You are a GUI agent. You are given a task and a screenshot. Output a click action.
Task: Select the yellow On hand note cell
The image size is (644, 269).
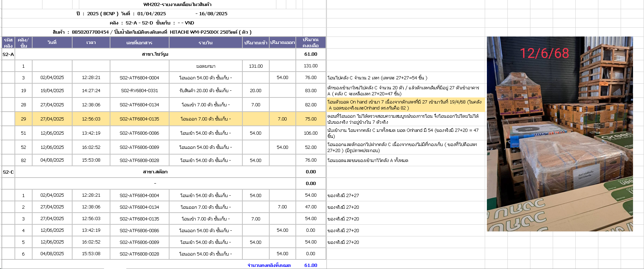pyautogui.click(x=405, y=105)
